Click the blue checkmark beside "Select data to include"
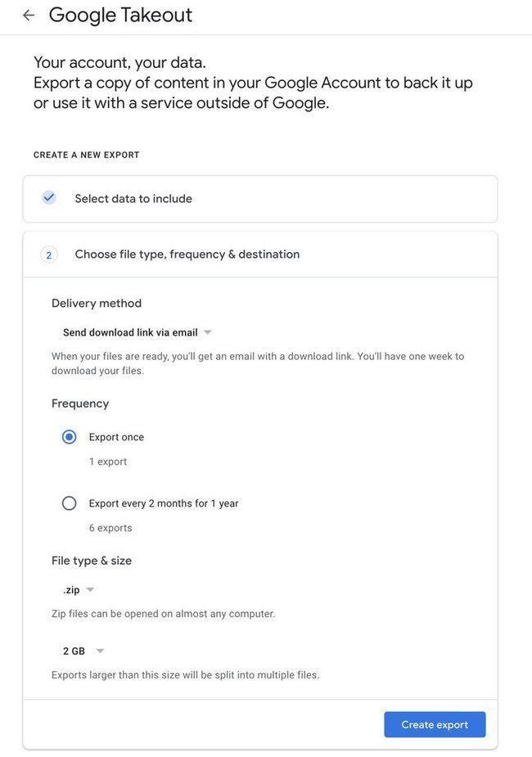Image resolution: width=532 pixels, height=757 pixels. [48, 197]
